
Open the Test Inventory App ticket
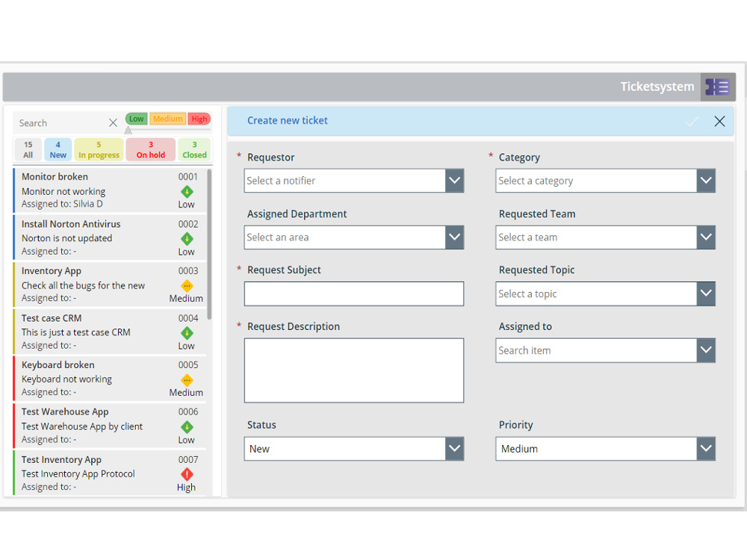pos(110,473)
